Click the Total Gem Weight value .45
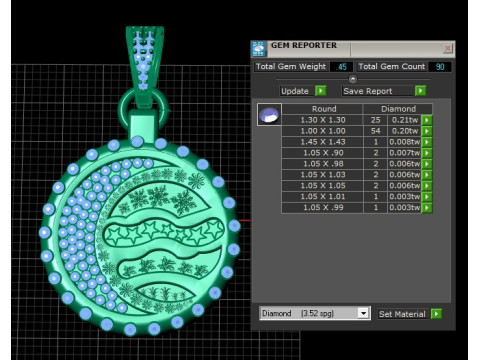Screen dimensions: 480x360 [x=341, y=67]
